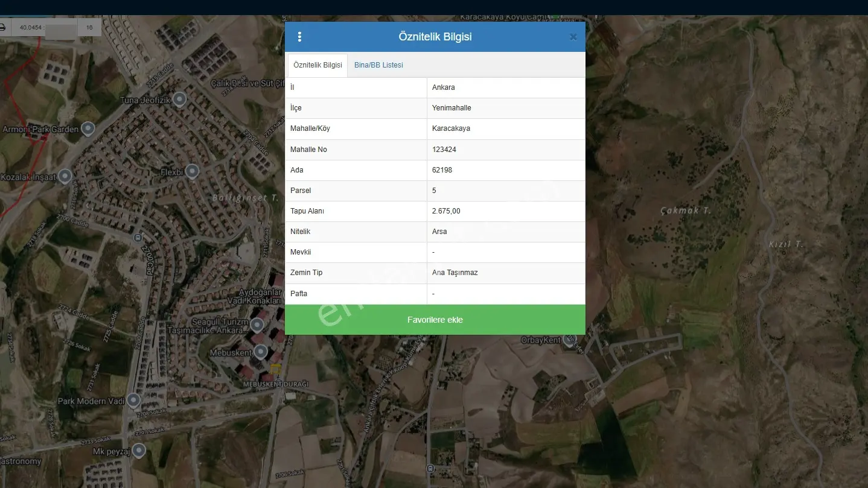Click the Seagull Turizm location pin
The height and width of the screenshot is (488, 868).
tap(257, 326)
